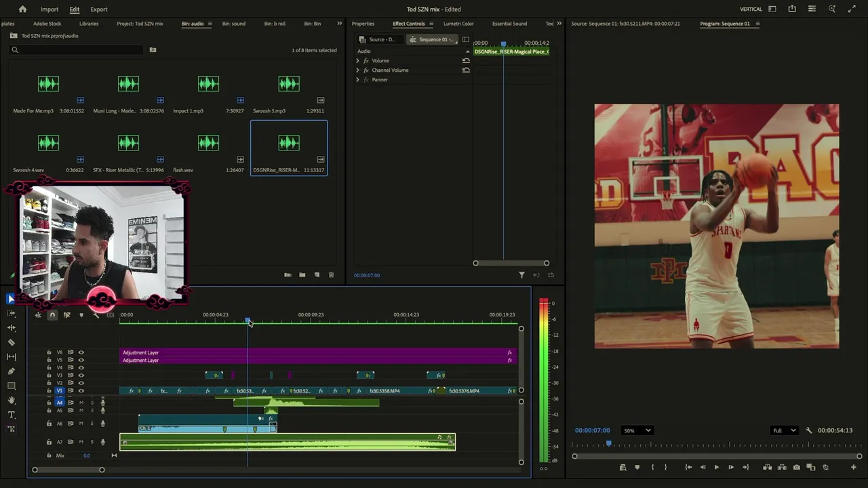Click the timeline horizontal zoom scrollbar
Image resolution: width=868 pixels, height=488 pixels.
[x=68, y=470]
